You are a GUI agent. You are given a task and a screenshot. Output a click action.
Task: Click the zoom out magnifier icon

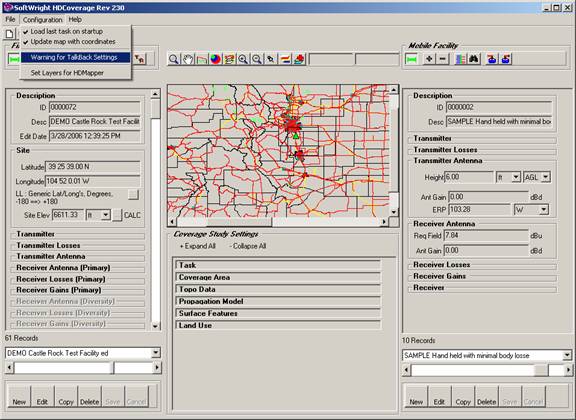pyautogui.click(x=257, y=59)
